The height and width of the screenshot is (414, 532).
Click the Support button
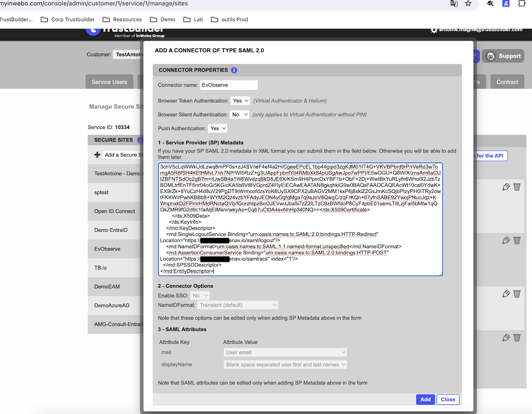[503, 56]
